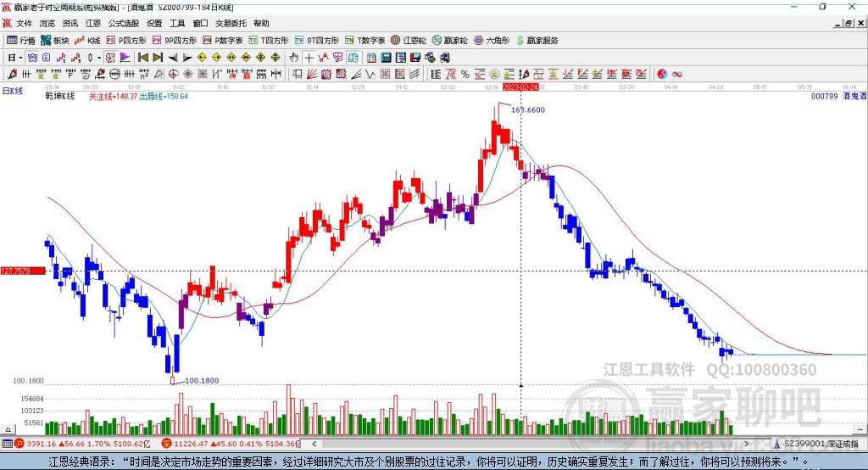This screenshot has height=470, width=868.
Task: Open the calendar date icon
Action: tap(371, 58)
